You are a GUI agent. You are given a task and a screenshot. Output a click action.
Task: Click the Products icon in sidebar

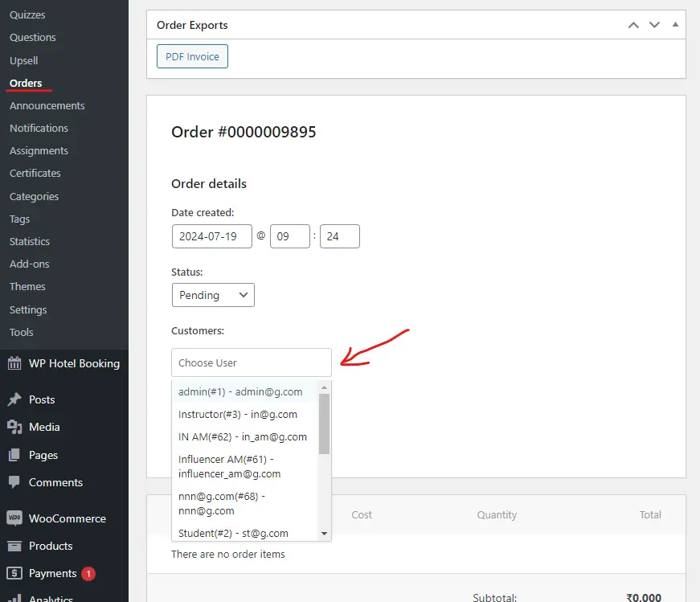point(14,546)
